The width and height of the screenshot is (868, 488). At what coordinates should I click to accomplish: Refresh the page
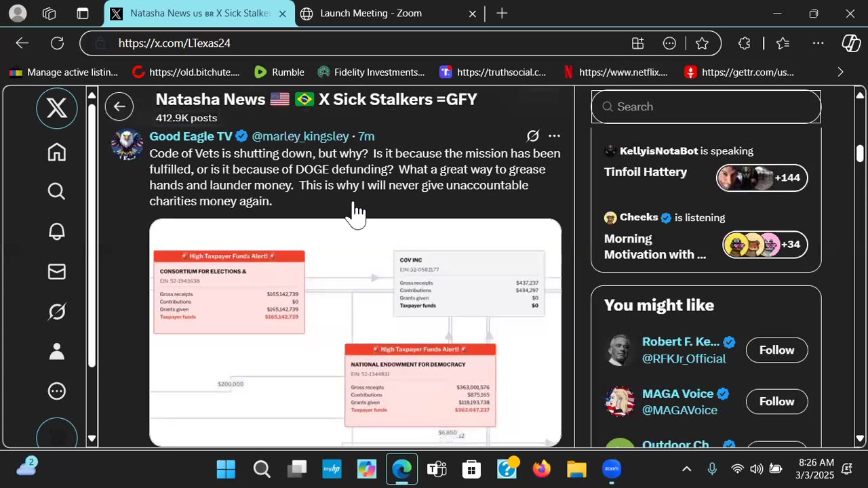pos(58,43)
